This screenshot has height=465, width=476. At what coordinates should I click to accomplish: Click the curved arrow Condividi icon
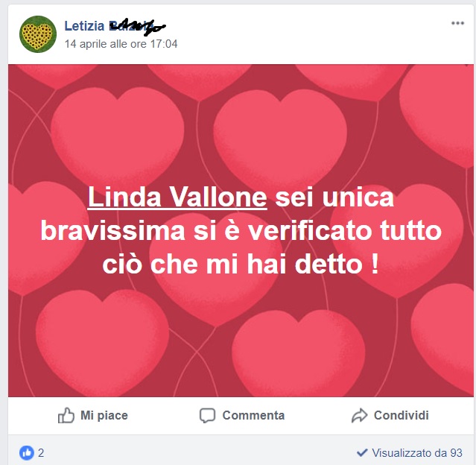(x=360, y=416)
